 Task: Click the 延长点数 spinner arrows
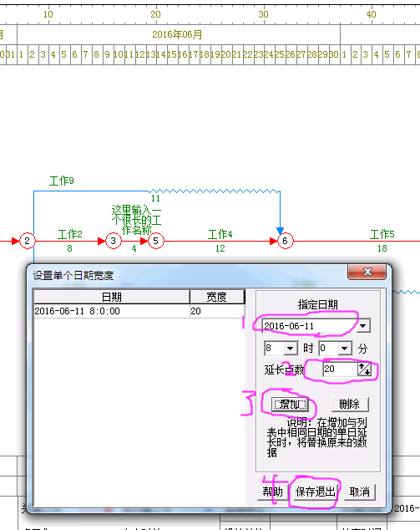[365, 369]
